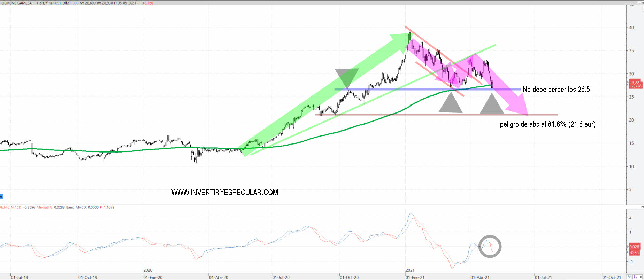
Task: Click the purple H icon at bottom right
Action: pyautogui.click(x=635, y=277)
